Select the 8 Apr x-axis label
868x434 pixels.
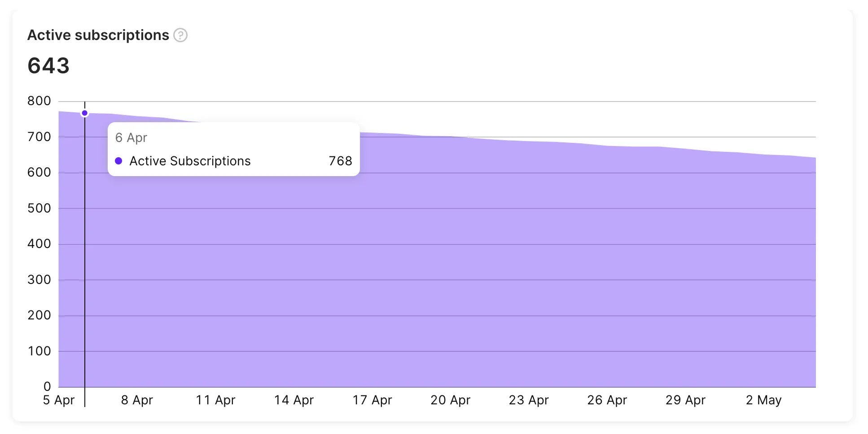pyautogui.click(x=137, y=400)
